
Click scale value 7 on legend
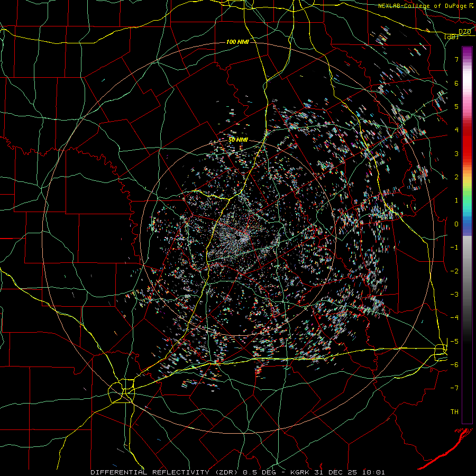click(456, 59)
